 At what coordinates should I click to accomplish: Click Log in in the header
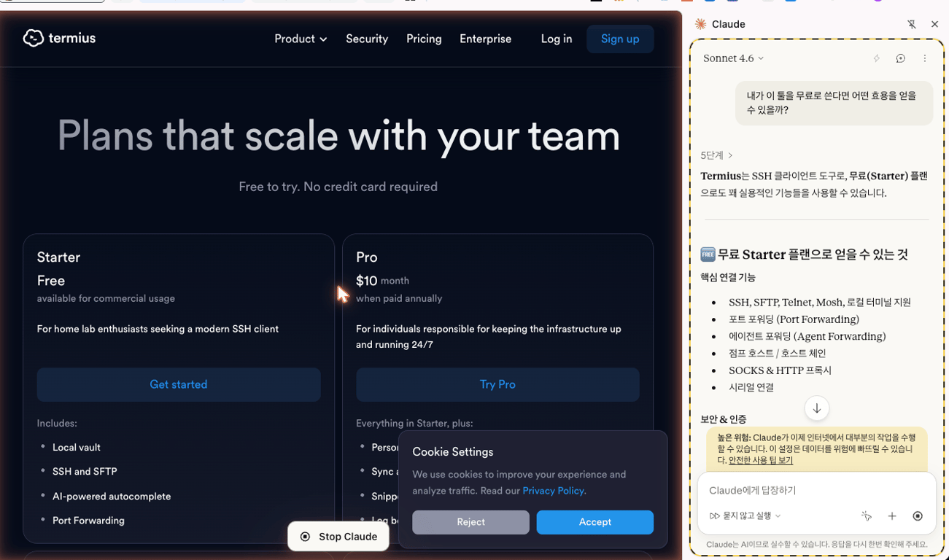557,39
